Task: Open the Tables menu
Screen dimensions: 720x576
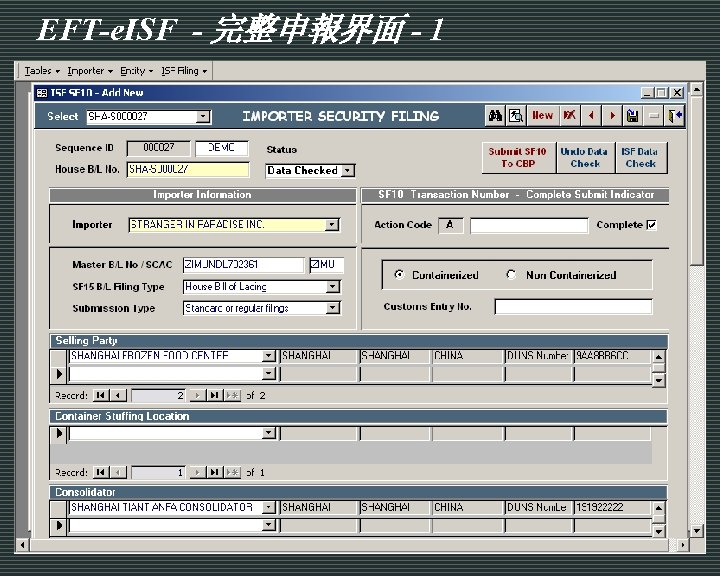Action: tap(42, 71)
